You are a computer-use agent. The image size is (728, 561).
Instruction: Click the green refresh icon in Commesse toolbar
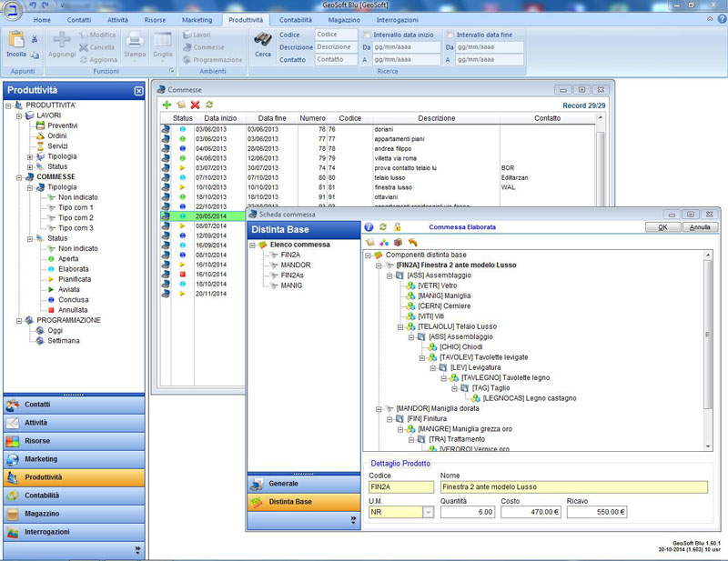click(209, 105)
